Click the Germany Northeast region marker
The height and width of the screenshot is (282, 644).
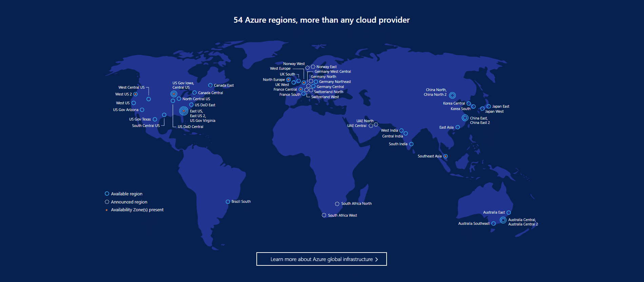(316, 82)
